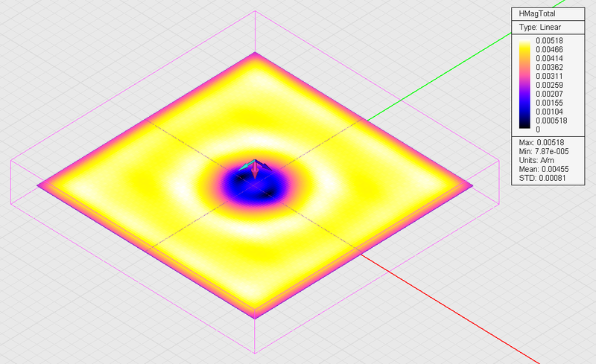Click the blue minimum field region
The height and width of the screenshot is (364, 596).
(x=254, y=185)
